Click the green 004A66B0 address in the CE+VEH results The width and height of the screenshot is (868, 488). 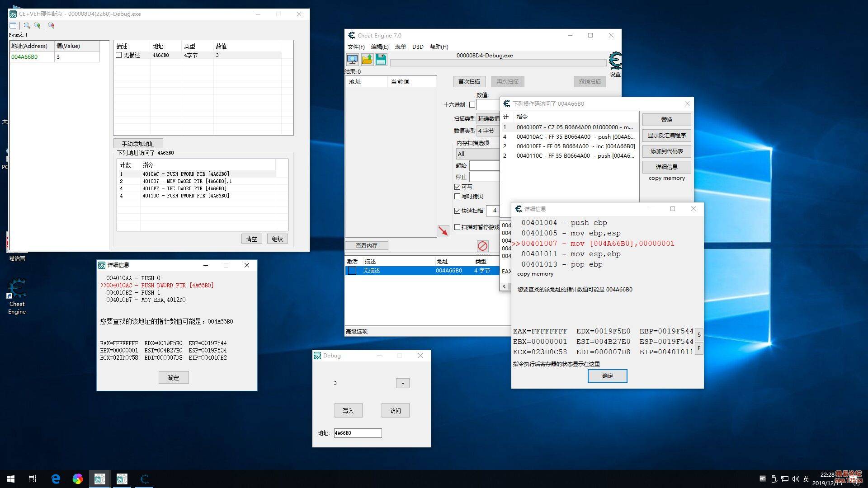24,57
